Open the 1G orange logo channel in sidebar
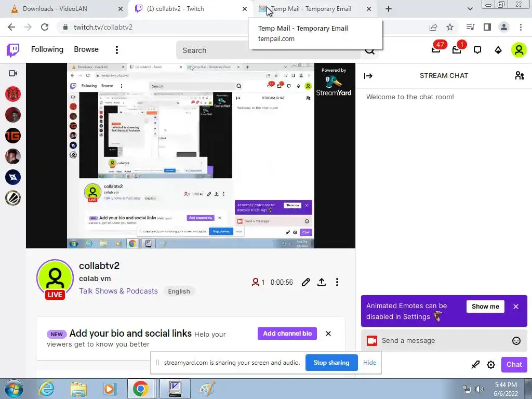 (x=13, y=136)
